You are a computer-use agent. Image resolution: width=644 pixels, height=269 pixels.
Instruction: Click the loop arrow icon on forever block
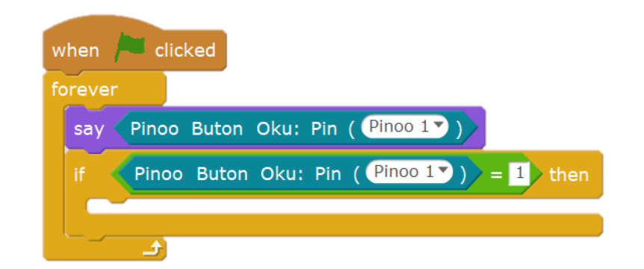coord(153,248)
